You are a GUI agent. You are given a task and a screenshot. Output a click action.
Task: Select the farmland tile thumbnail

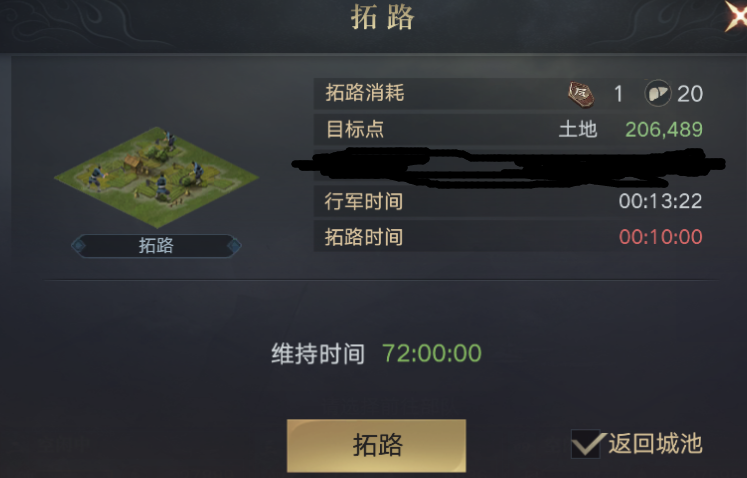click(156, 177)
